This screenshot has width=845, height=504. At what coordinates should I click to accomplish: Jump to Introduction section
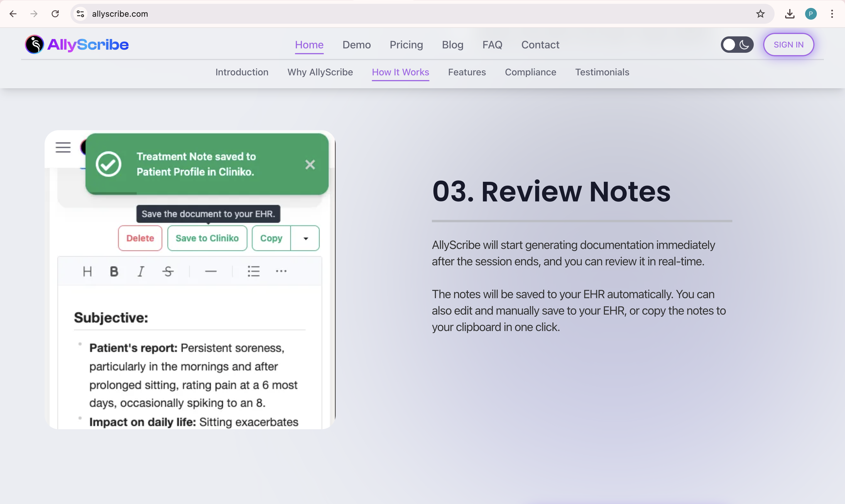point(242,72)
